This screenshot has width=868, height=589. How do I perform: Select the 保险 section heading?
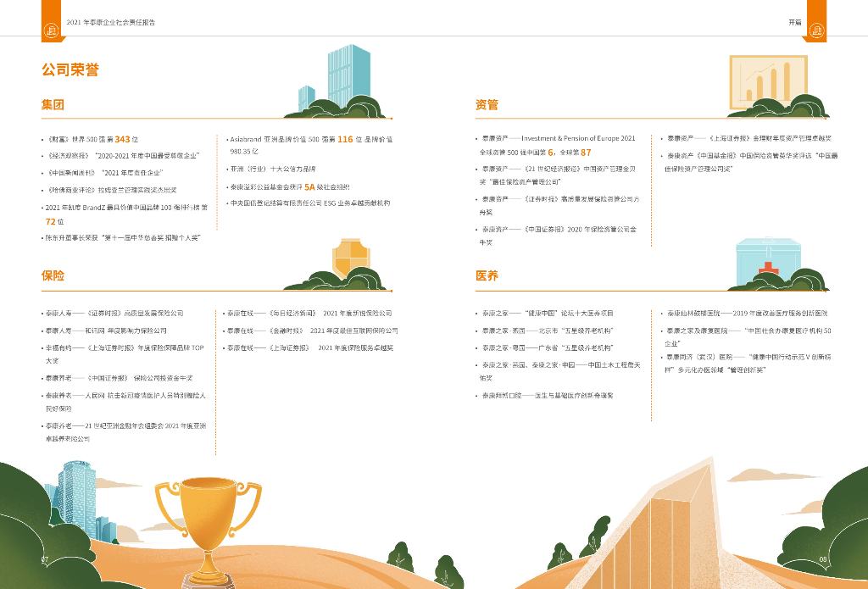(53, 275)
